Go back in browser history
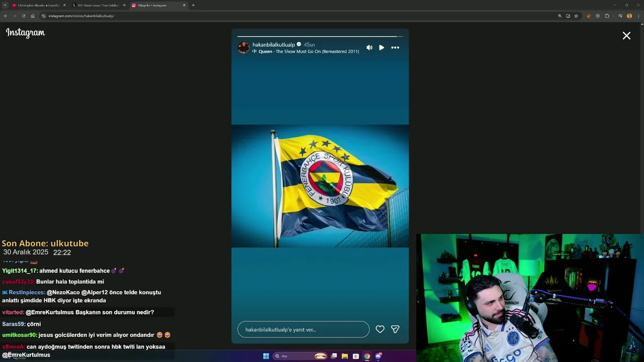This screenshot has height=362, width=644. pos(6,16)
